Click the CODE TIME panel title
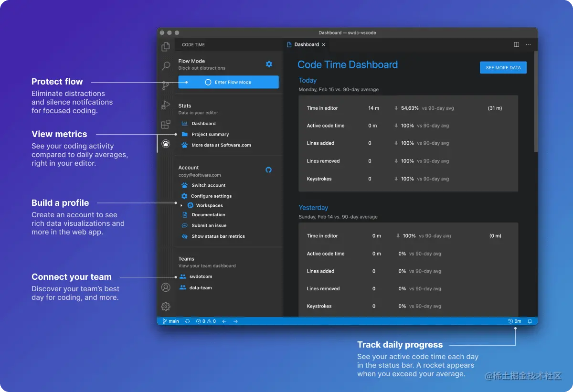This screenshot has width=573, height=392. 193,45
